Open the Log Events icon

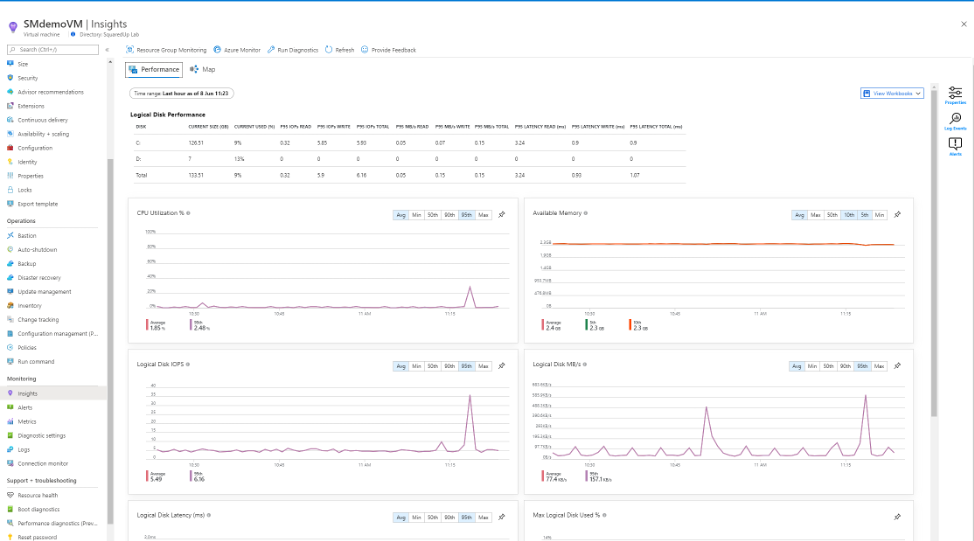pos(955,121)
